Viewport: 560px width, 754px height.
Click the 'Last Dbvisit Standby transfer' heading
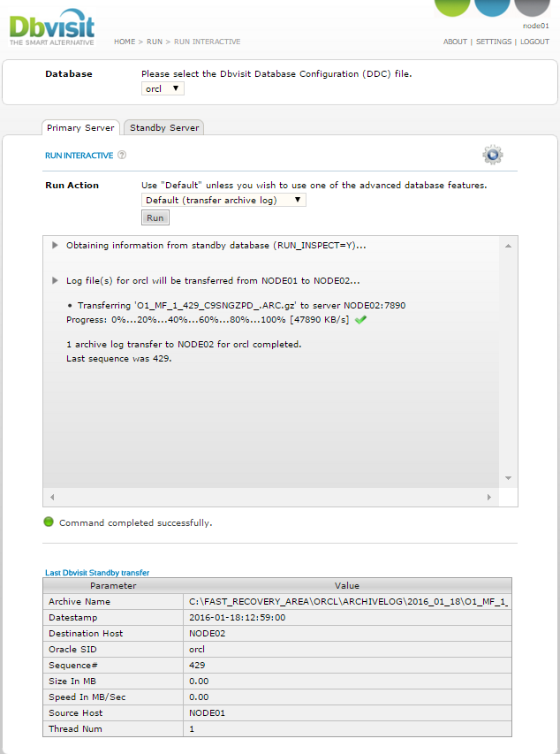[x=97, y=573]
